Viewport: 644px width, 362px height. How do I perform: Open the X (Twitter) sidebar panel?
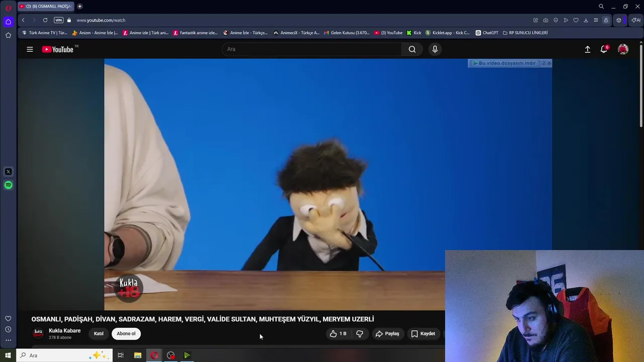coord(8,171)
